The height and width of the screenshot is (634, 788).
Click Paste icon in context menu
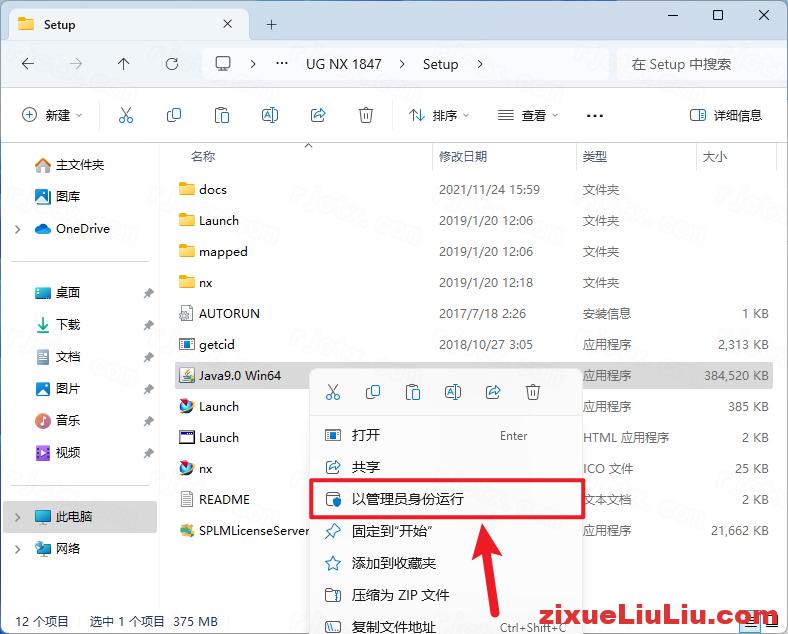click(x=413, y=392)
